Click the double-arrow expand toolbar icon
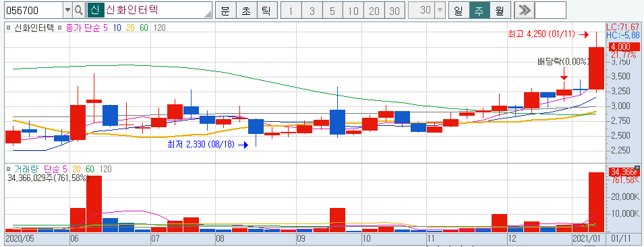The height and width of the screenshot is (247, 644). click(525, 10)
